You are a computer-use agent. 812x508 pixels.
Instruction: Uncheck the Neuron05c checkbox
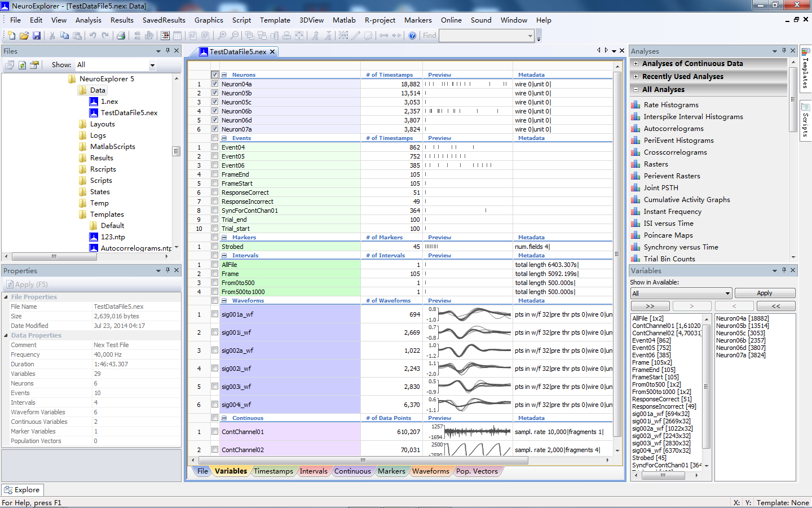click(215, 102)
